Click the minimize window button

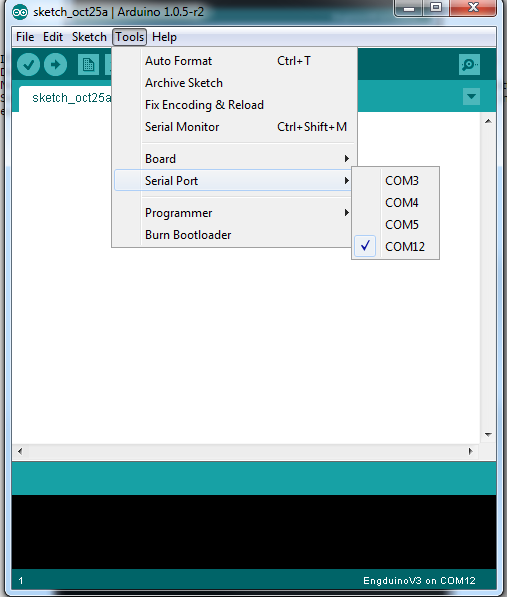(x=409, y=8)
